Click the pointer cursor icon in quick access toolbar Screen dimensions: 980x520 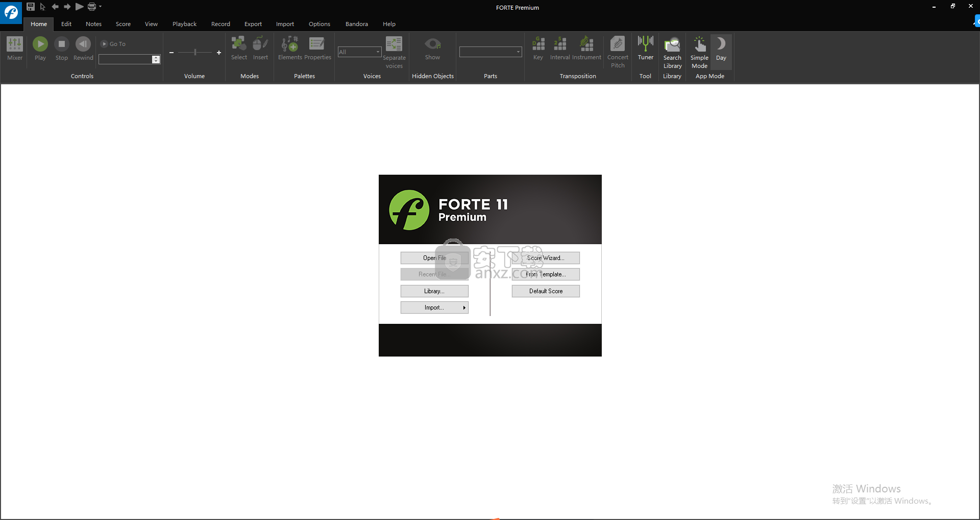43,7
